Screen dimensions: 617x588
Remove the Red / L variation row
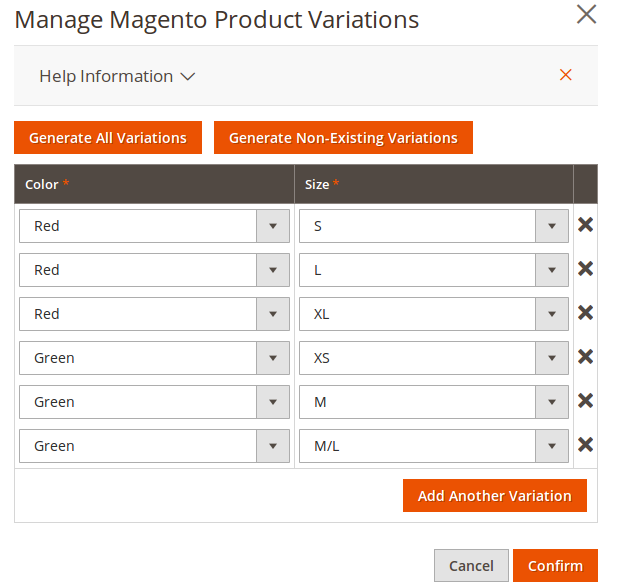pyautogui.click(x=585, y=269)
